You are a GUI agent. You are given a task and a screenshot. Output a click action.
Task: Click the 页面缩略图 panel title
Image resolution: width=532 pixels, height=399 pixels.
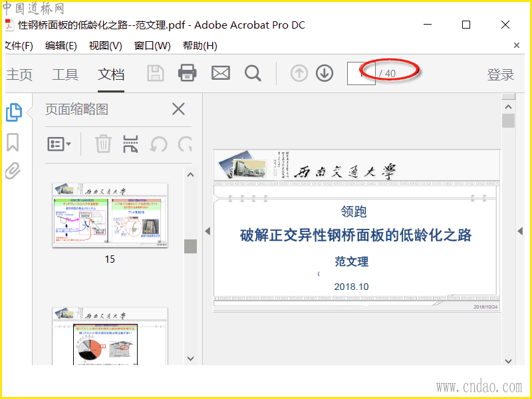click(76, 109)
